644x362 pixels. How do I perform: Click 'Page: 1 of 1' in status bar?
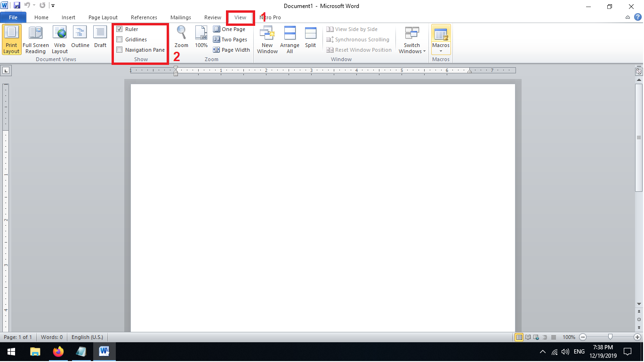[18, 337]
